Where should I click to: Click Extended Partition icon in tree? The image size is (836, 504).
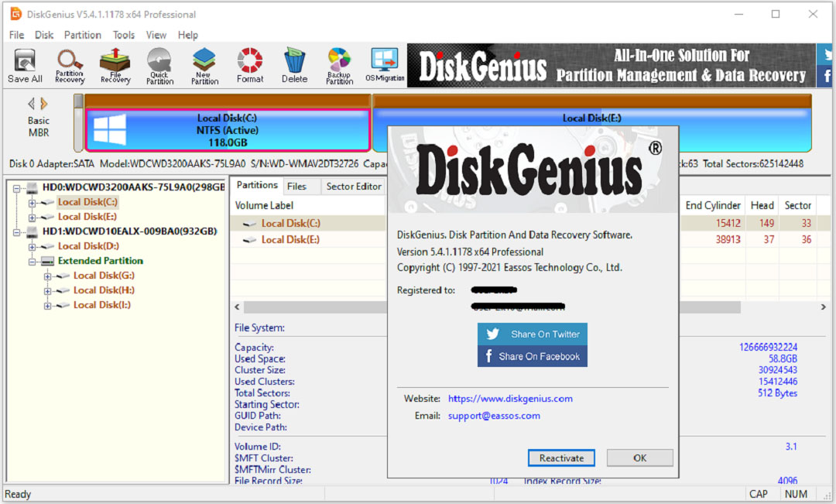pyautogui.click(x=47, y=261)
